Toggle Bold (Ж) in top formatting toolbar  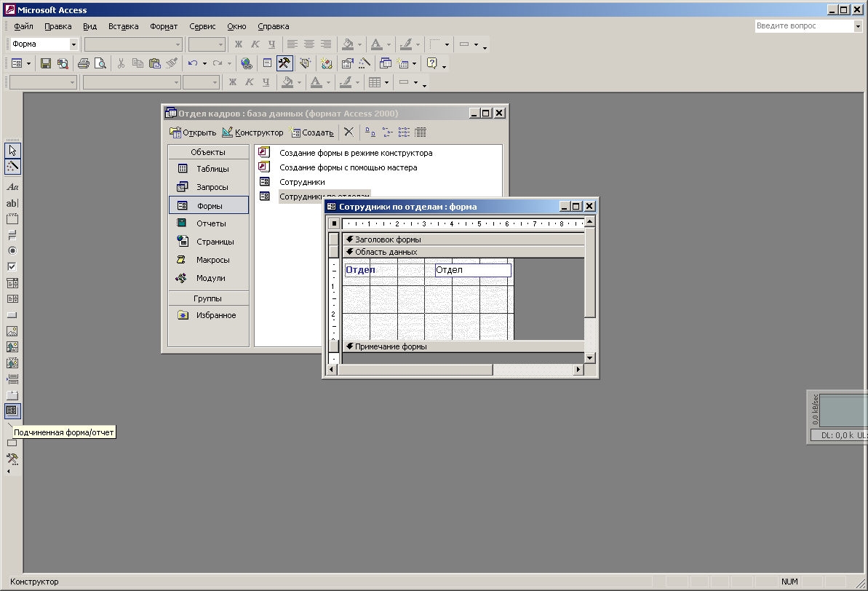[239, 44]
